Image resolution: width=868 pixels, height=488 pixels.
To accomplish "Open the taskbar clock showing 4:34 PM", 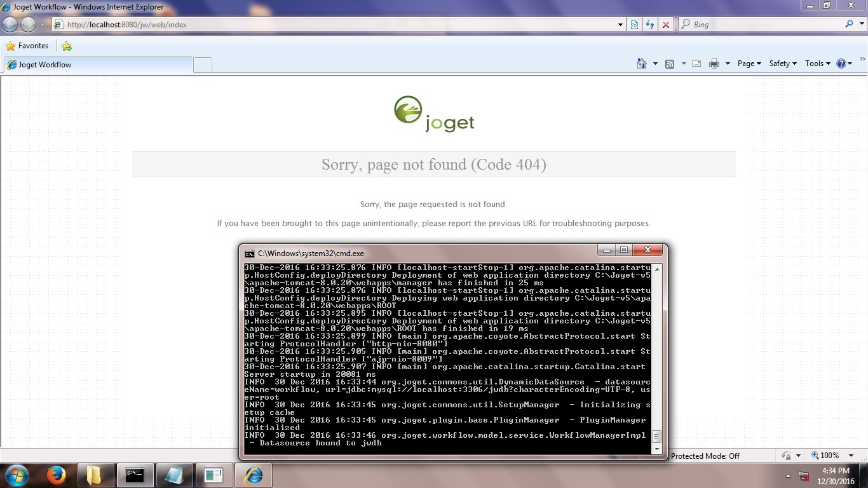I will 836,475.
